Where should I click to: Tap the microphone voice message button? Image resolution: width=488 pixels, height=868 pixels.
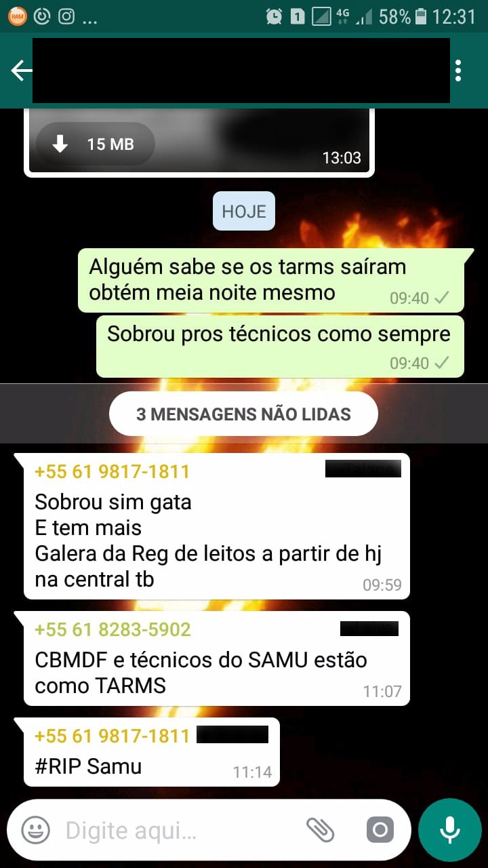449,830
